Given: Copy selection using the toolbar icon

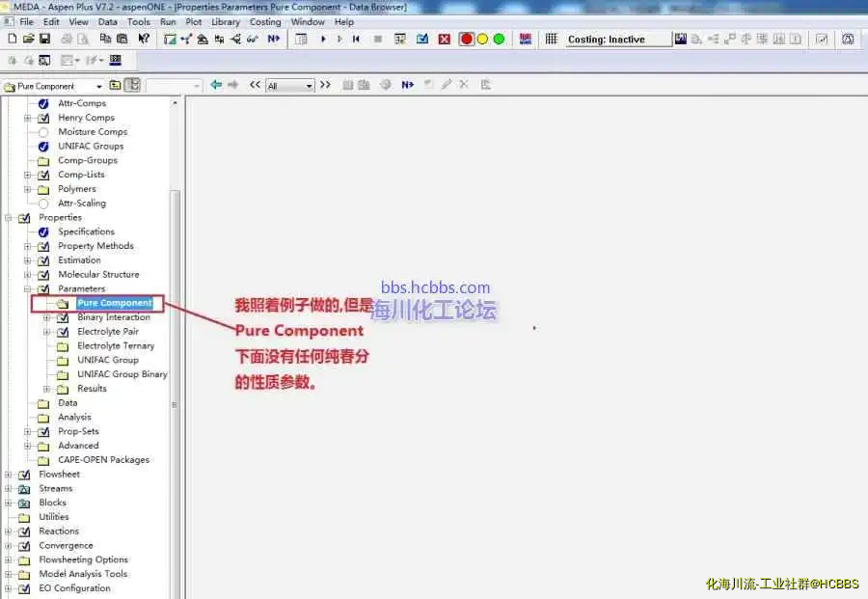Looking at the screenshot, I should click(x=105, y=39).
